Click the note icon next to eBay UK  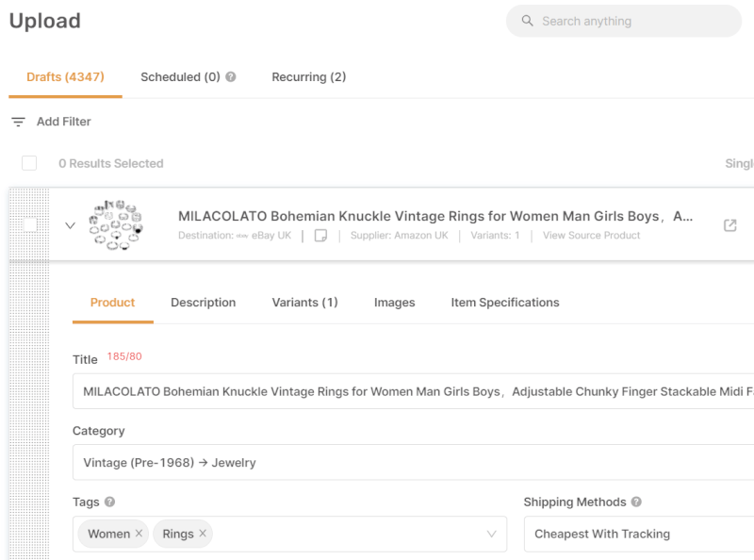pyautogui.click(x=320, y=236)
